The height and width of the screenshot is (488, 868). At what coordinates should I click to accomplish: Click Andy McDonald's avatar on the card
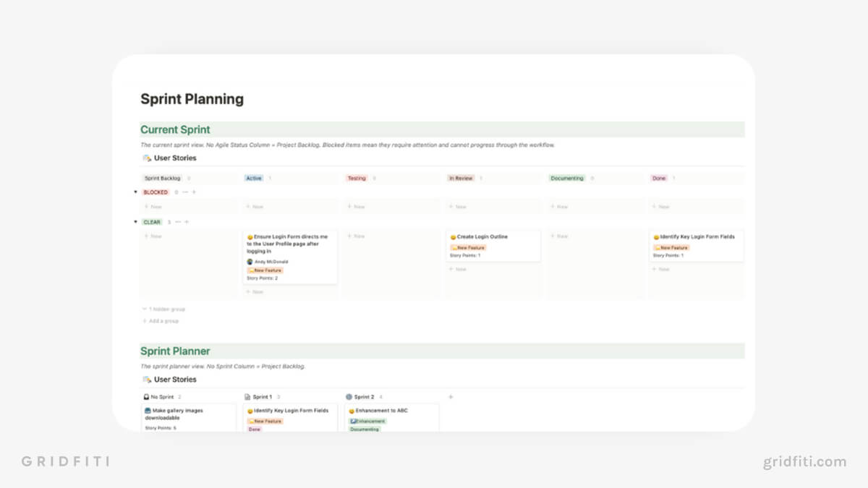(x=250, y=262)
